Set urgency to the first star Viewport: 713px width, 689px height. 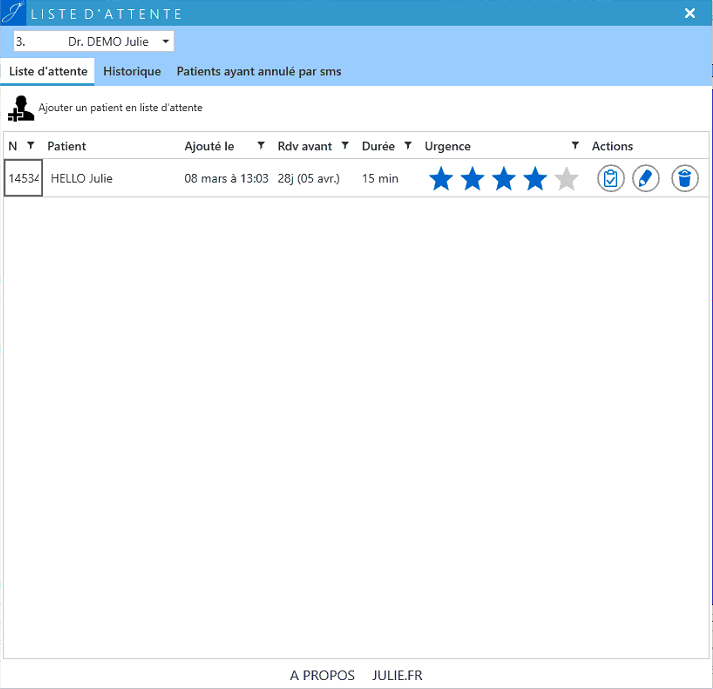441,178
